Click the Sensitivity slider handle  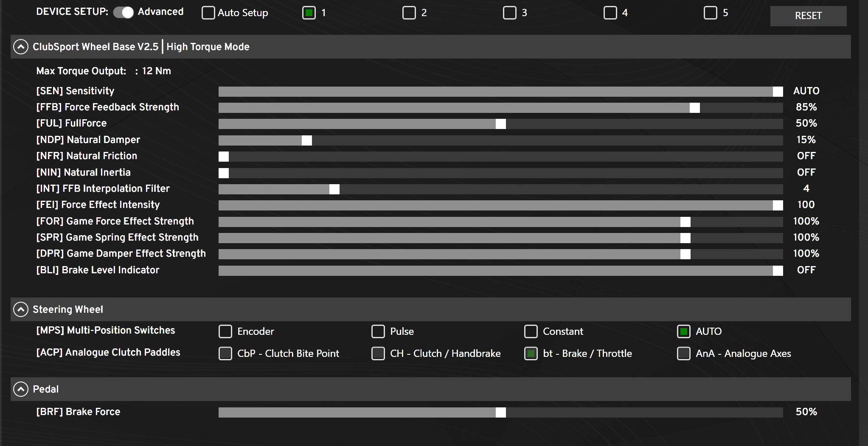778,92
